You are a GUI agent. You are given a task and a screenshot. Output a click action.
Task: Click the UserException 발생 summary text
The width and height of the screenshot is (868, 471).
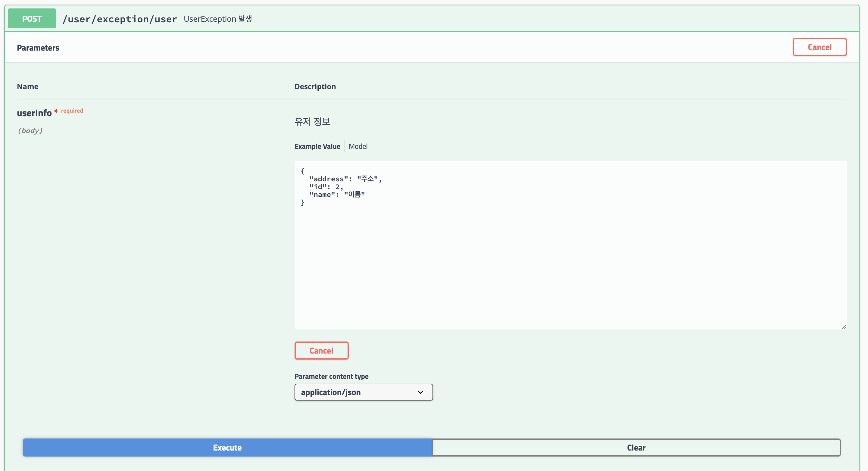click(218, 19)
